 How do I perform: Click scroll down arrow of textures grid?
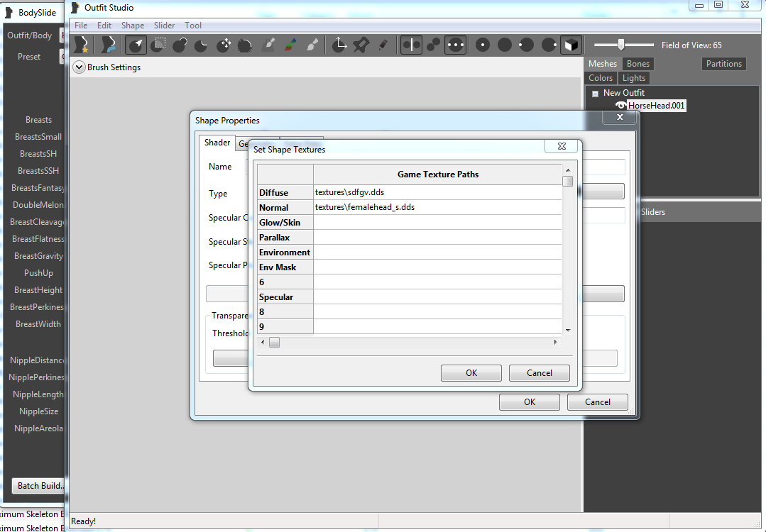tap(568, 331)
